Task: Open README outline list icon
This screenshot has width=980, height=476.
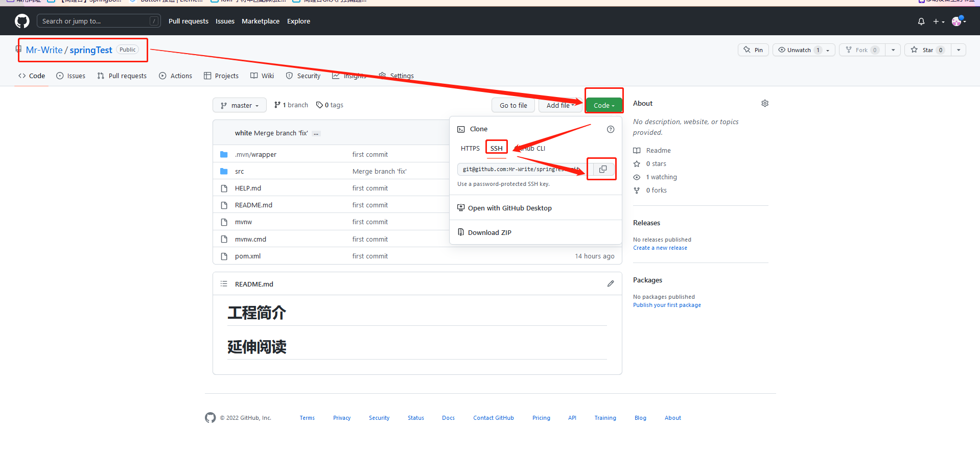Action: click(x=224, y=284)
